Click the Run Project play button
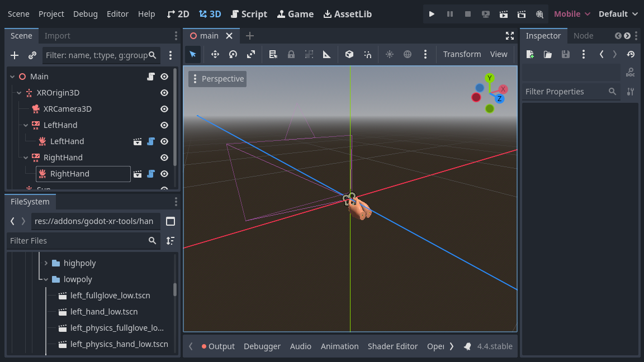The height and width of the screenshot is (362, 644). 432,14
